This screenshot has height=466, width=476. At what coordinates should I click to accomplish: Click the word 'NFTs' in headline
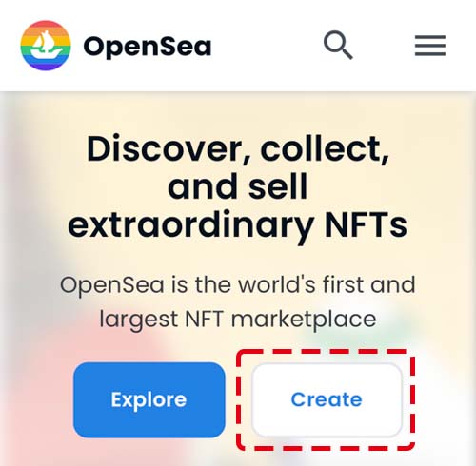pos(367,224)
